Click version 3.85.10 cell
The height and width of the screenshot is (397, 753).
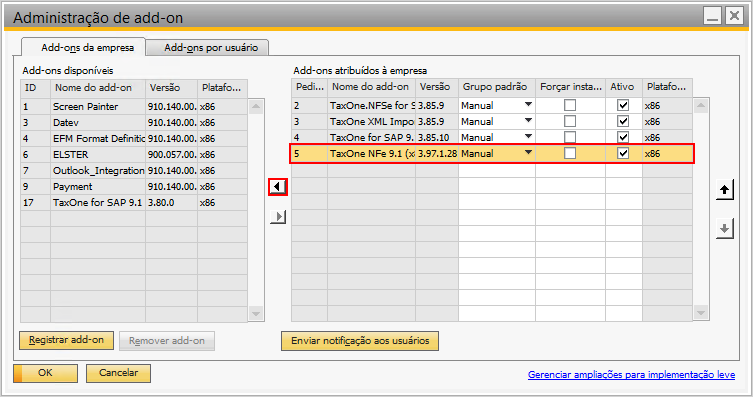click(437, 137)
